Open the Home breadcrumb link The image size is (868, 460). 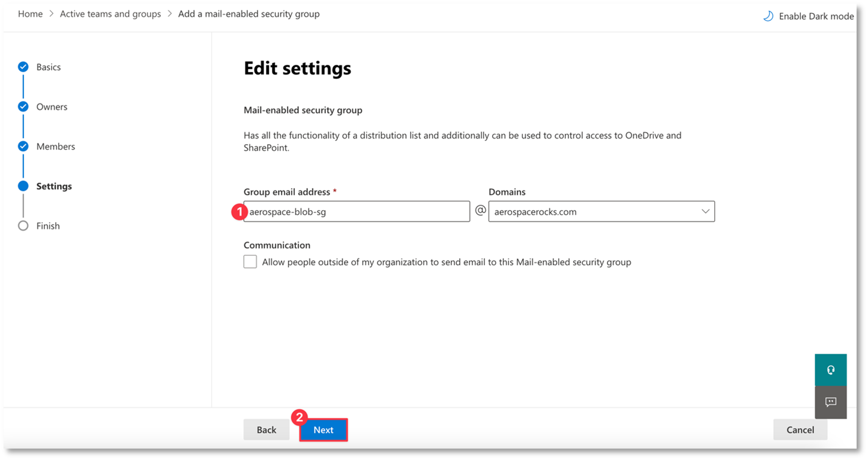click(x=30, y=14)
